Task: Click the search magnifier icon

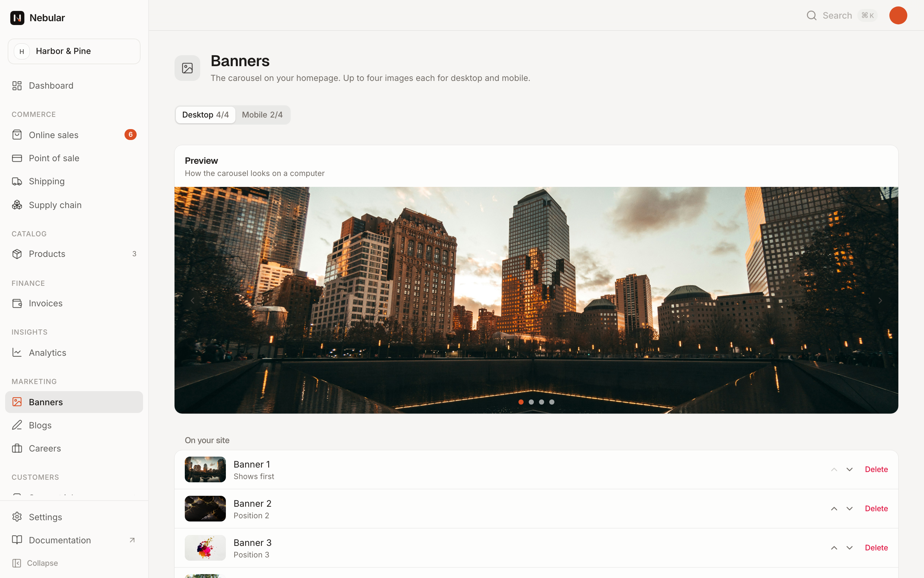Action: [811, 15]
